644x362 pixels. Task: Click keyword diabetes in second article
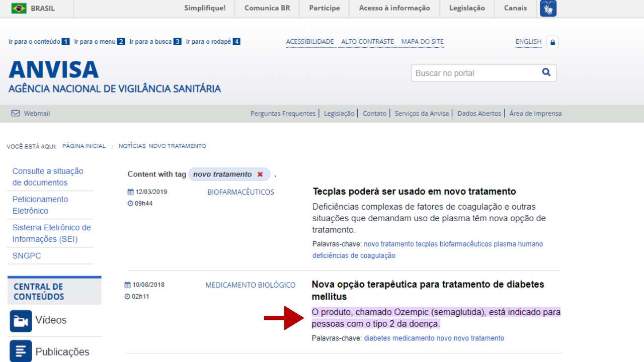point(377,338)
